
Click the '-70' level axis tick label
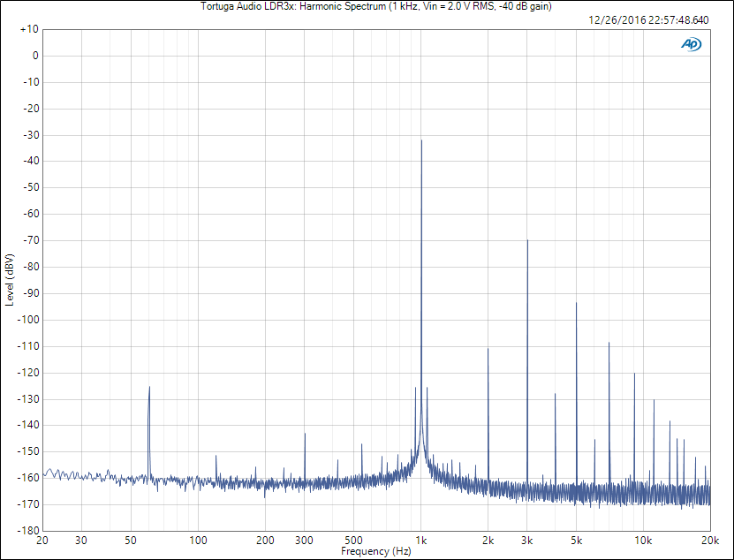pos(30,240)
